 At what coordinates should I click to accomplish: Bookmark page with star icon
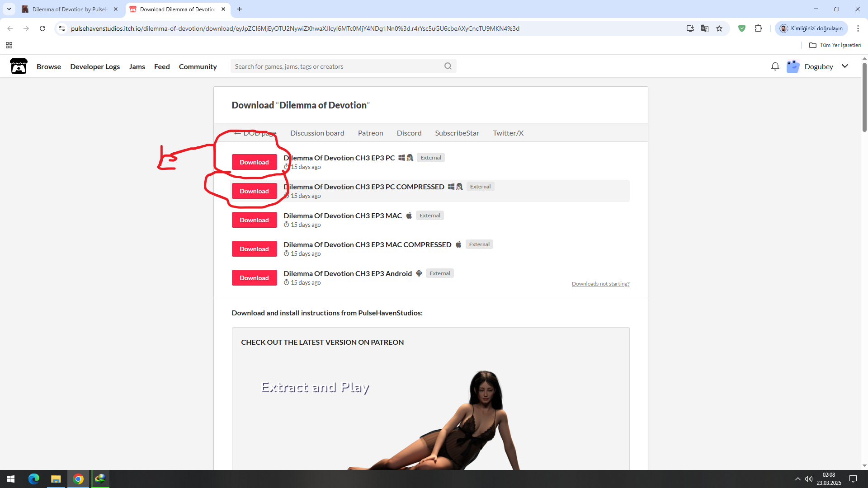click(x=719, y=28)
